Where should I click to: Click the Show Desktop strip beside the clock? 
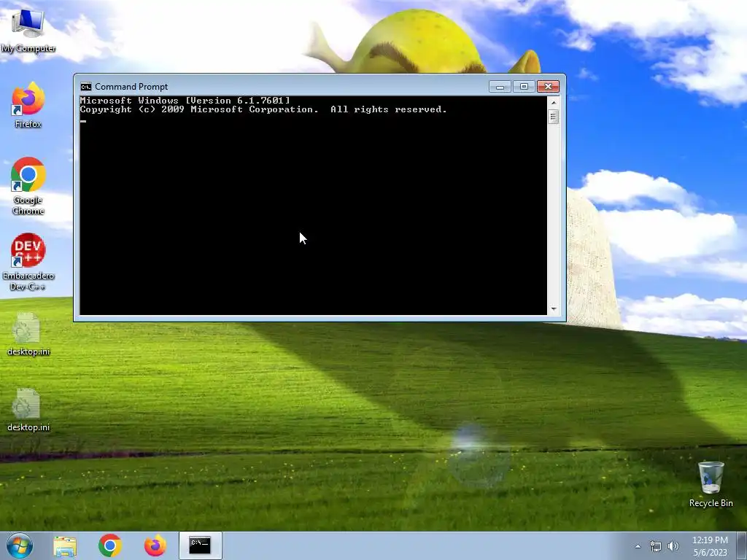click(x=742, y=545)
